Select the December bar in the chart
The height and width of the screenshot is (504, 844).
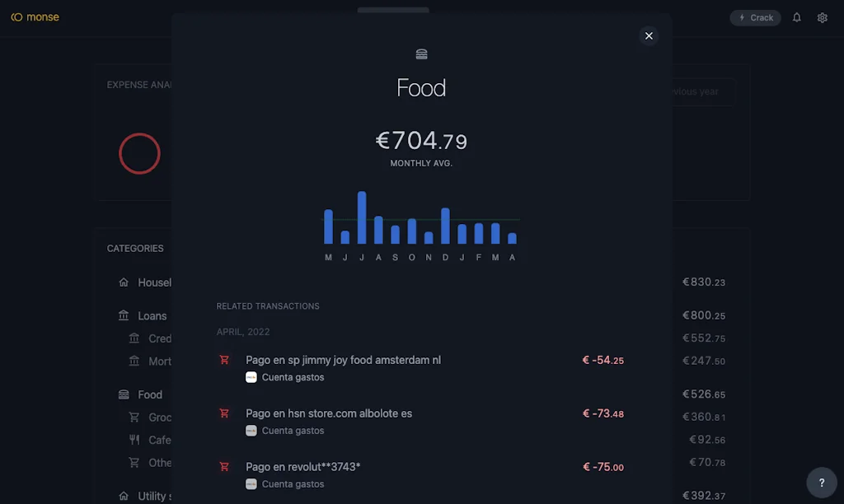(445, 226)
